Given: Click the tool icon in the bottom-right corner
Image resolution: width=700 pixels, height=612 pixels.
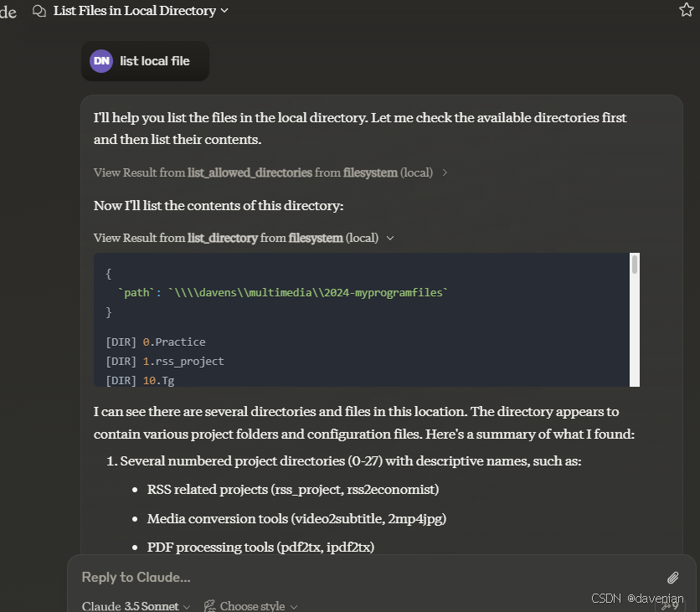Looking at the screenshot, I should [x=668, y=604].
